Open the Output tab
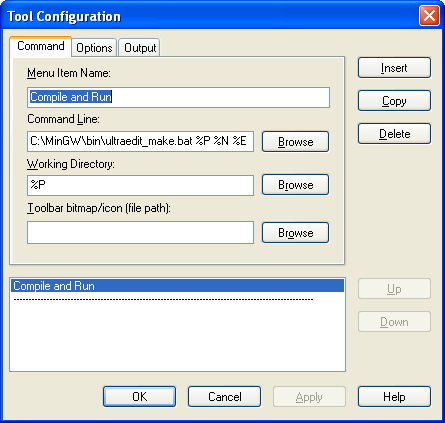The height and width of the screenshot is (423, 445). 140,48
